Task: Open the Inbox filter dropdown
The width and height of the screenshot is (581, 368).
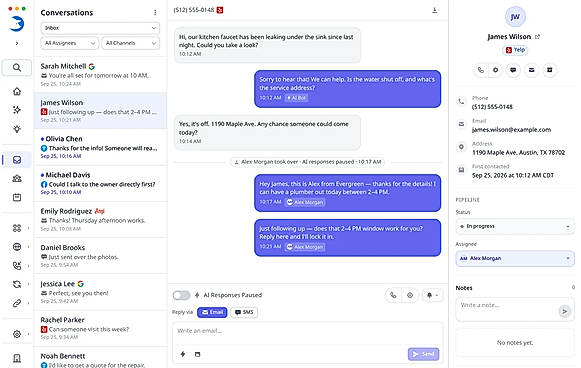Action: pyautogui.click(x=100, y=28)
